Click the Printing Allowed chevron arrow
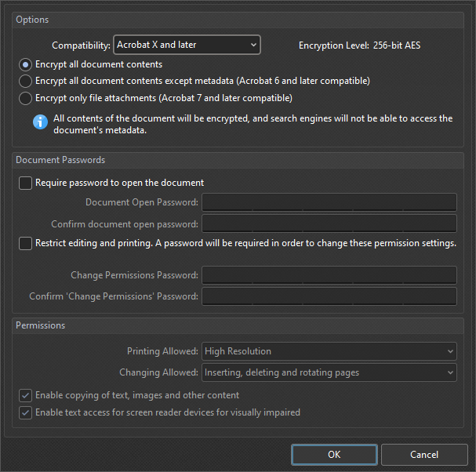Image resolution: width=476 pixels, height=472 pixels. coord(450,351)
